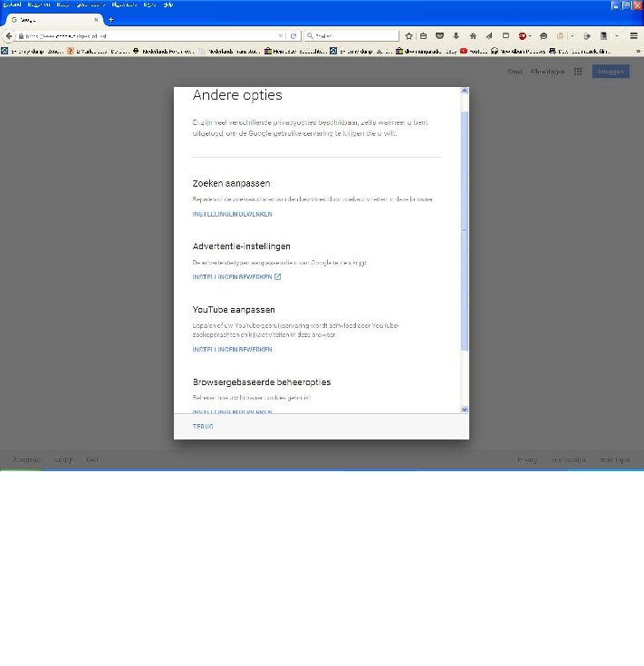Edit settings under Zoeken aanpassen

(232, 214)
